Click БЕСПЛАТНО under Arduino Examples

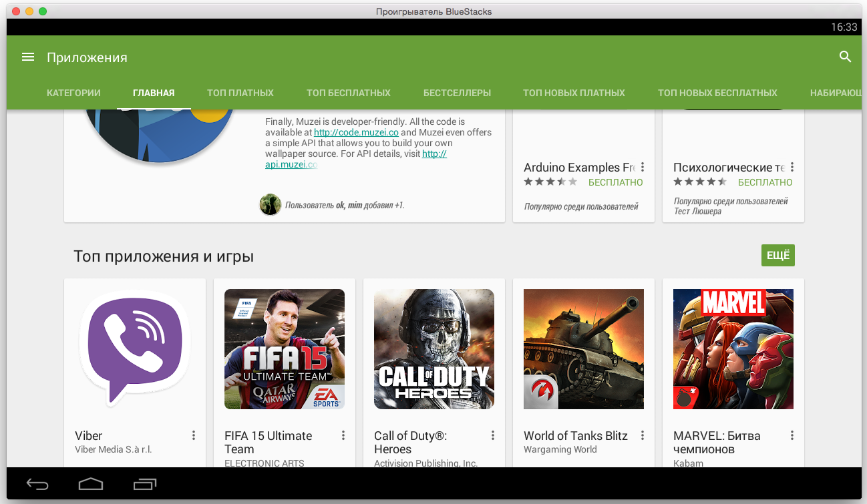(x=616, y=182)
